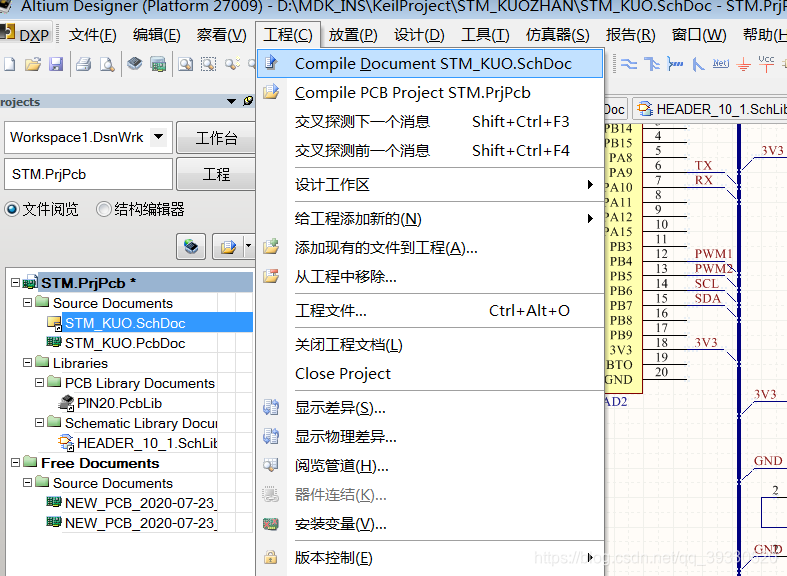Open the 设计工作区 submenu

coord(431,185)
